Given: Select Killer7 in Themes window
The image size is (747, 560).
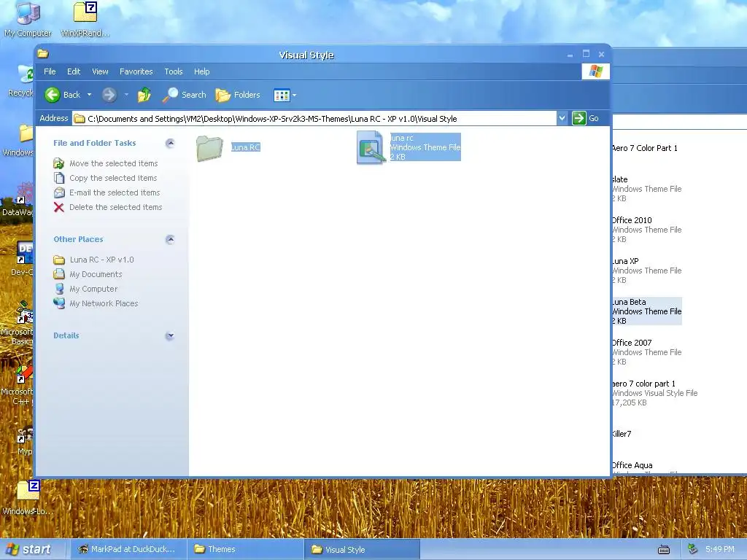Looking at the screenshot, I should tap(622, 434).
